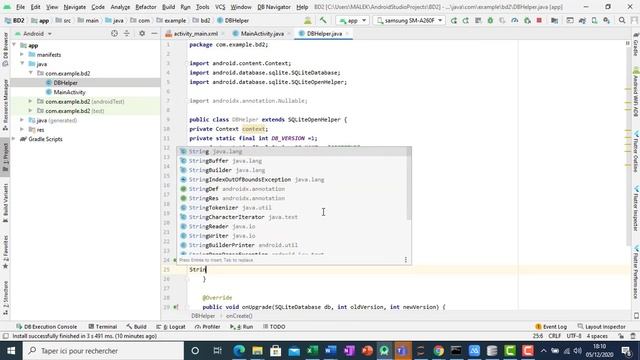Open Project panel gear settings
Viewport: 640px width, 360px height.
142,33
